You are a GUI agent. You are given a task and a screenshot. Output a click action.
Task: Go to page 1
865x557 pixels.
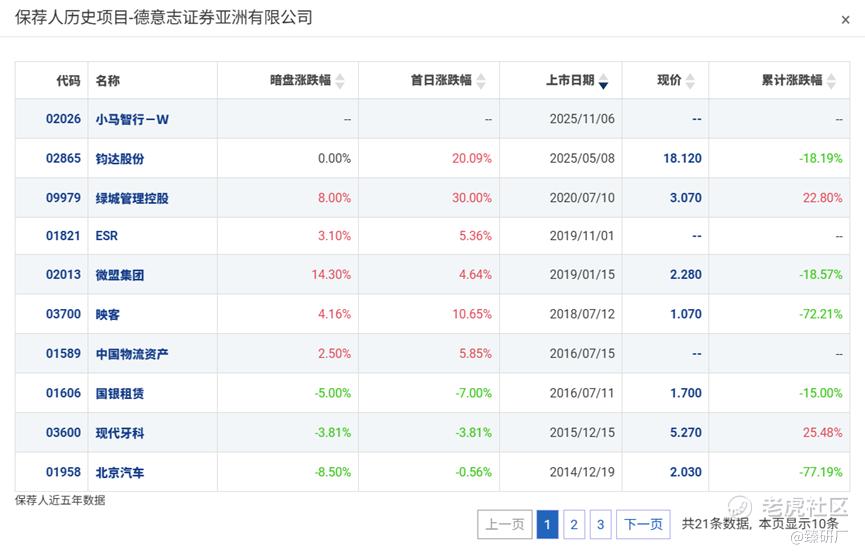point(547,524)
